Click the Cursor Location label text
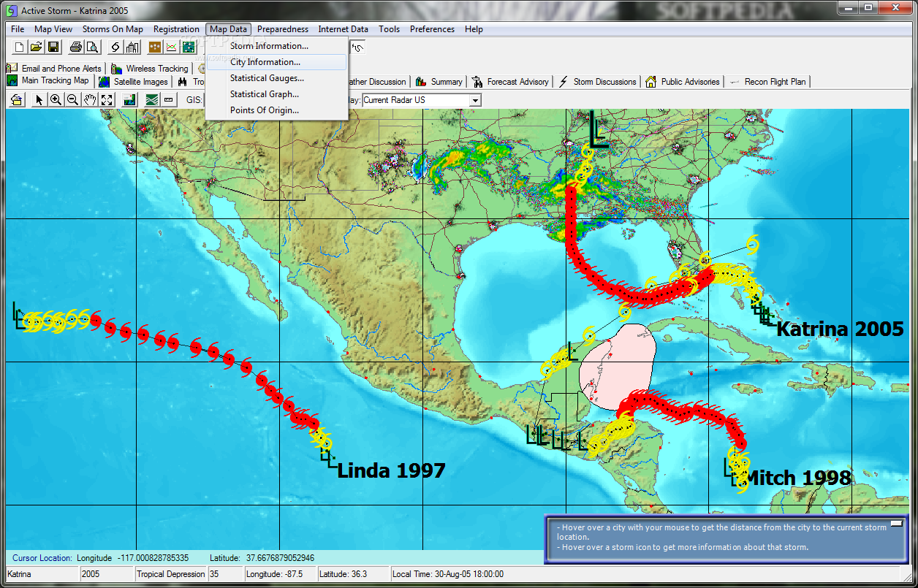The height and width of the screenshot is (588, 918). click(x=42, y=558)
